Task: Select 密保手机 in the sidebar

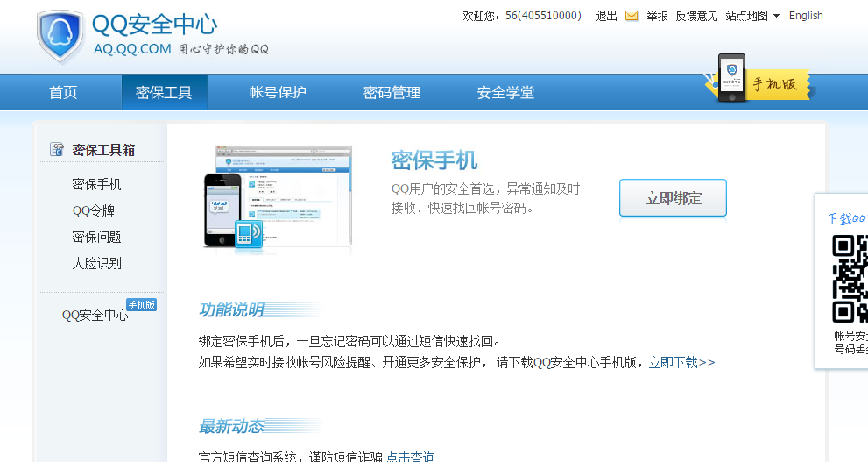Action: pos(96,184)
